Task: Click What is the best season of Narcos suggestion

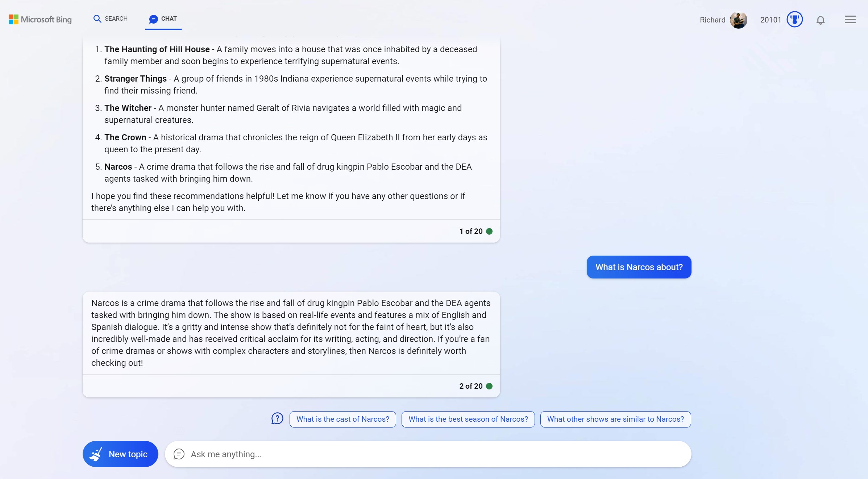Action: (468, 419)
